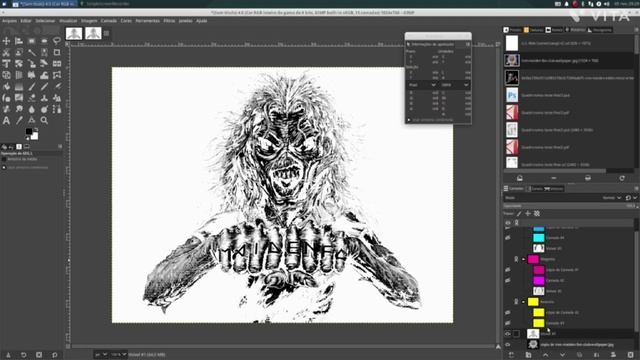Open the Cores menu
Image resolution: width=640 pixels, height=360 pixels.
126,21
